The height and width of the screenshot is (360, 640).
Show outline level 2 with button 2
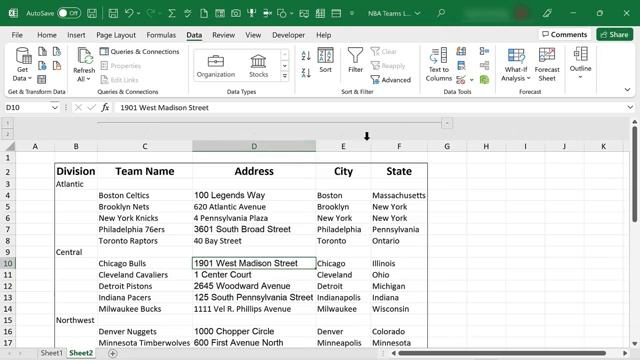tap(7, 133)
